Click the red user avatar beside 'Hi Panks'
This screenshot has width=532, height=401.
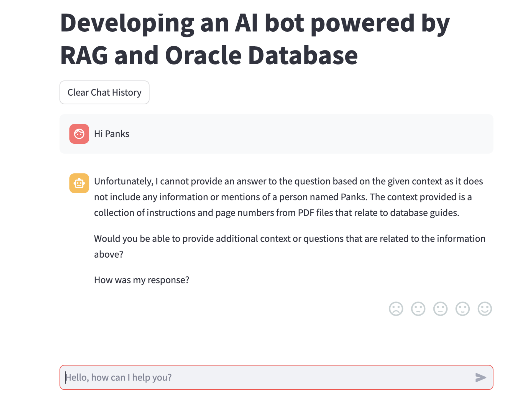pyautogui.click(x=79, y=134)
